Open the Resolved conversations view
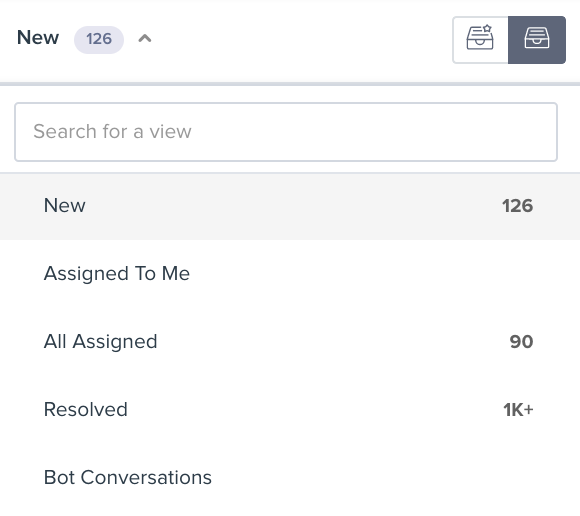580x516 pixels. pos(290,410)
